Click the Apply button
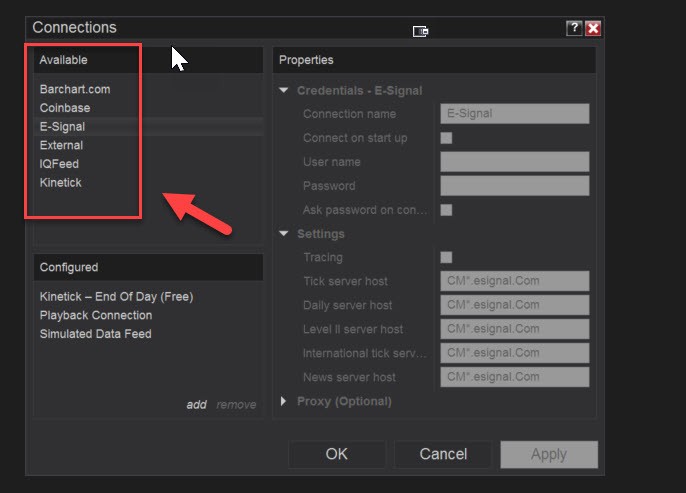The width and height of the screenshot is (686, 493). [x=549, y=454]
